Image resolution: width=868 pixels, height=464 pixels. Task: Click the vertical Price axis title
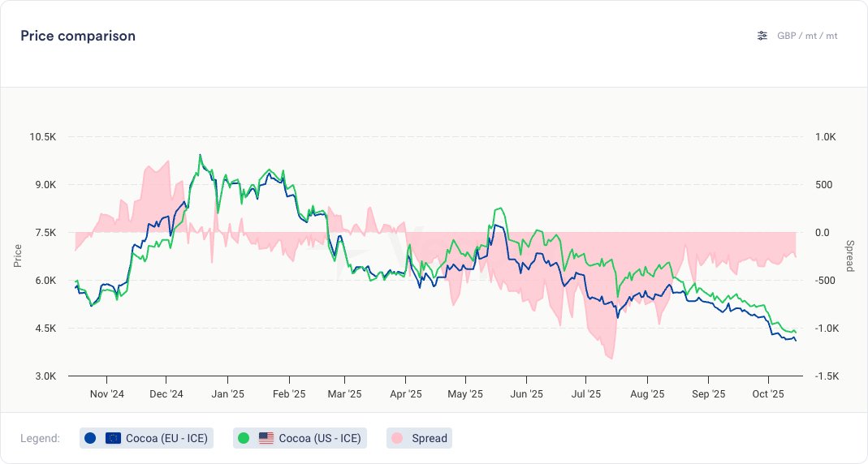point(18,256)
